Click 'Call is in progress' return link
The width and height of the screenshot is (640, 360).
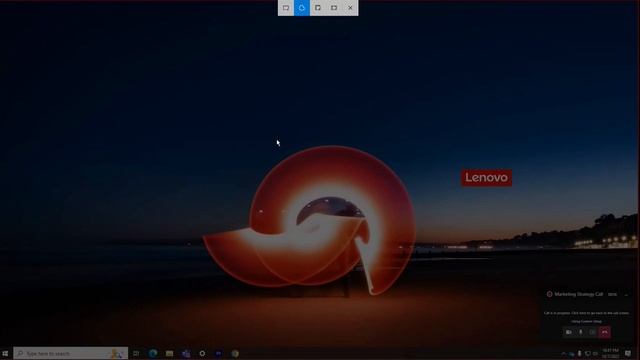tap(586, 313)
